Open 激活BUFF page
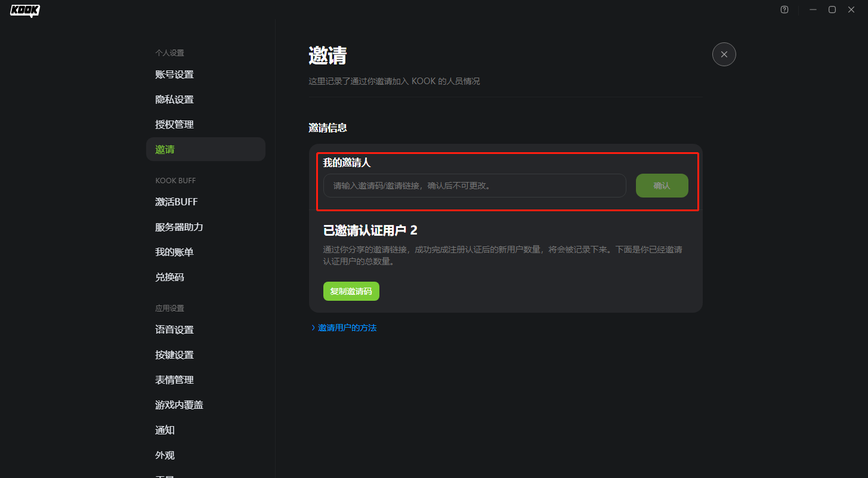This screenshot has height=478, width=868. [x=206, y=202]
